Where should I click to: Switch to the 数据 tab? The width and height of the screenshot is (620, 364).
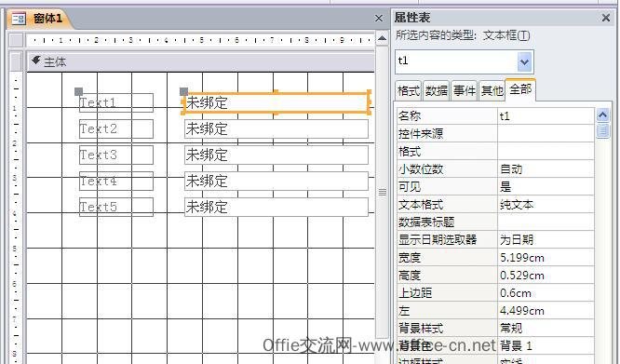[437, 91]
